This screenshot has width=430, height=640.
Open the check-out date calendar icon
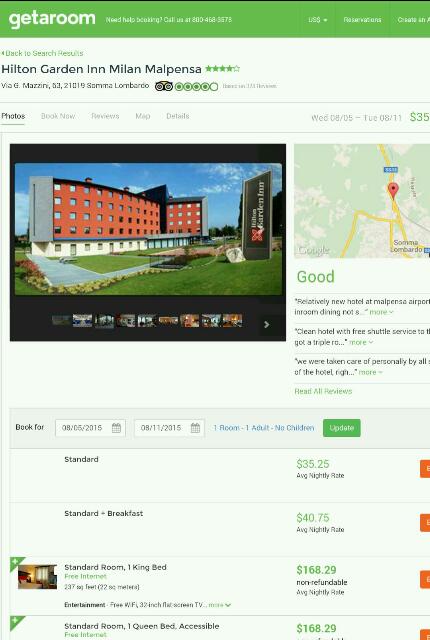pos(195,428)
